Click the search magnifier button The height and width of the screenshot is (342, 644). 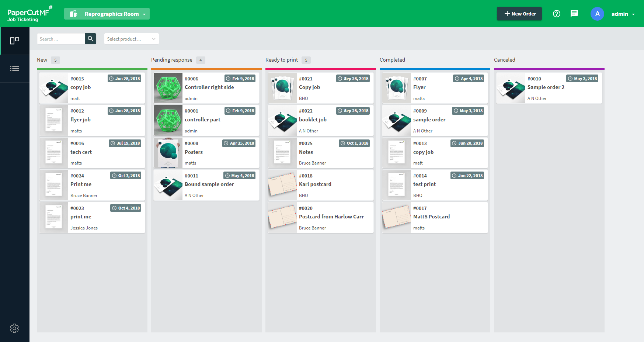[91, 39]
